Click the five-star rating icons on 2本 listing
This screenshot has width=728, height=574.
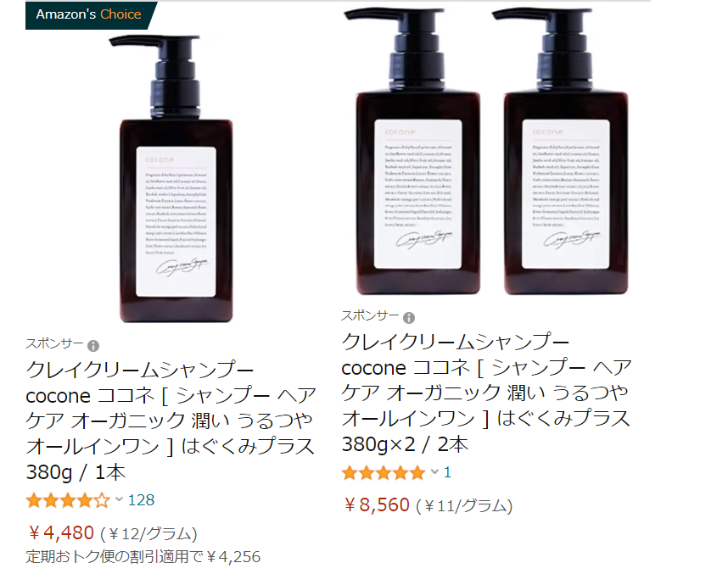point(384,473)
